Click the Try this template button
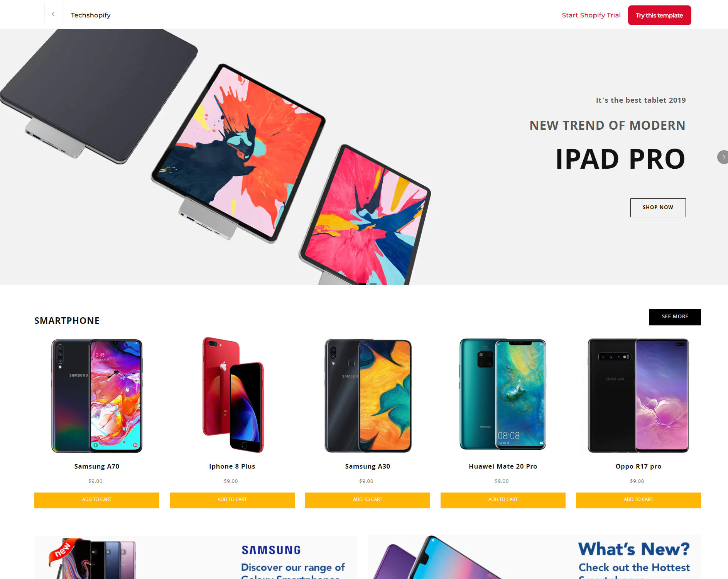 click(x=659, y=15)
